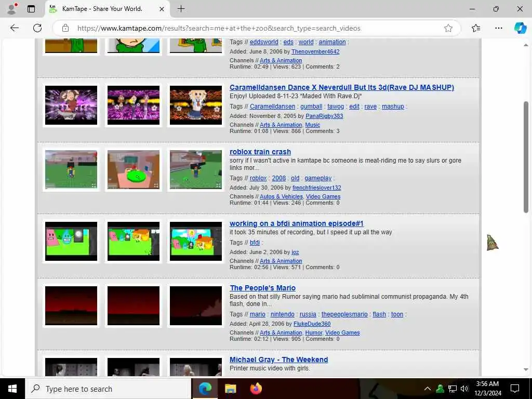Visit uploader Thenovember4642's profile
This screenshot has height=399, width=532.
(315, 51)
